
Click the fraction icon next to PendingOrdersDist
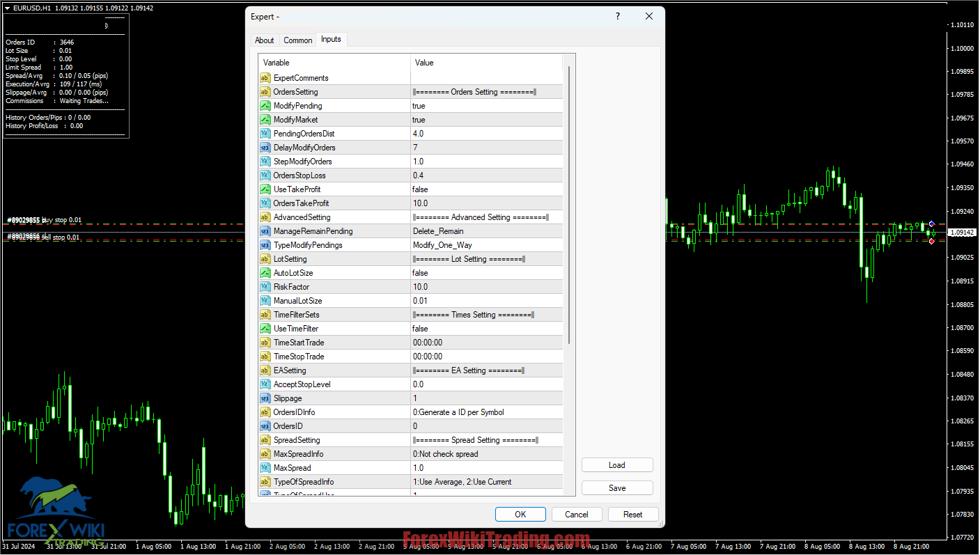265,133
